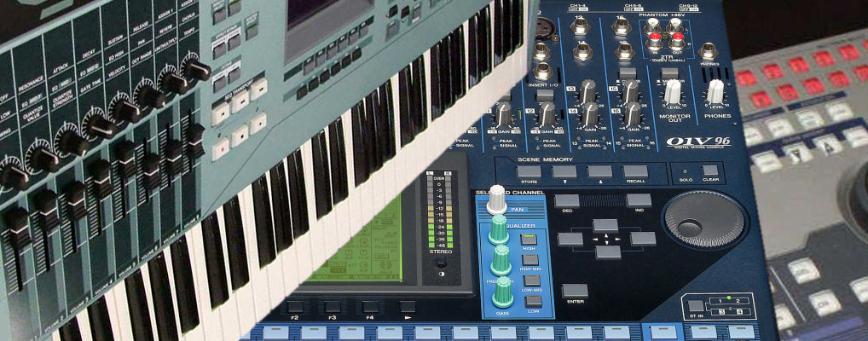
Task: Toggle the HIGH equalizer band button
Action: [x=529, y=240]
